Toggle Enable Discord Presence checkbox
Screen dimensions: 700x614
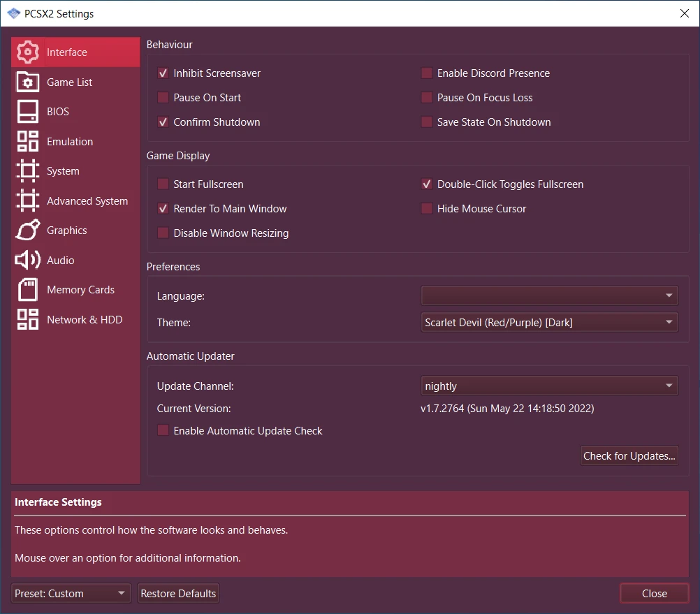427,73
